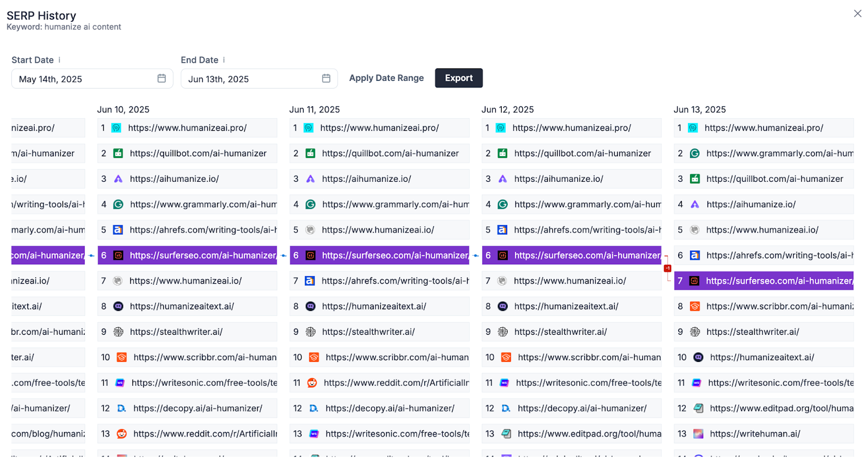Viewport: 868px width, 465px height.
Task: Click the Jun 11, 2025 column header
Action: 315,110
